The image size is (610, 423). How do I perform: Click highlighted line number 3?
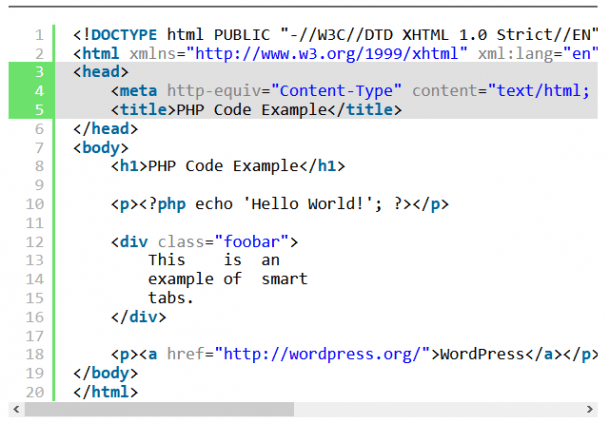pos(39,72)
